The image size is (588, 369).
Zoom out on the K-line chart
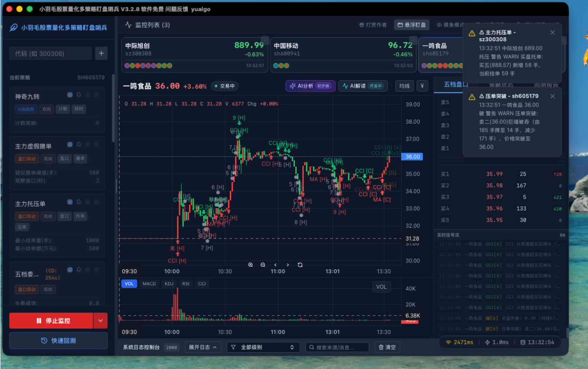tap(263, 265)
